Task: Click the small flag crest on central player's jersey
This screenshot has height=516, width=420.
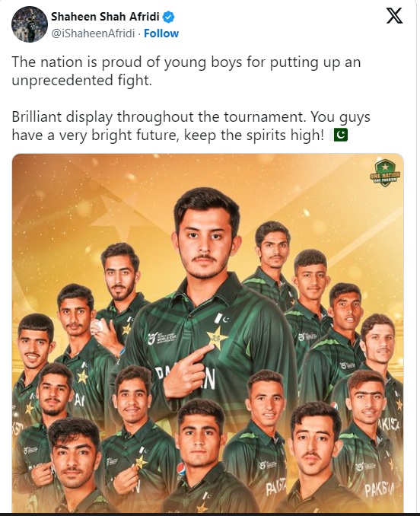Action: 222,318
